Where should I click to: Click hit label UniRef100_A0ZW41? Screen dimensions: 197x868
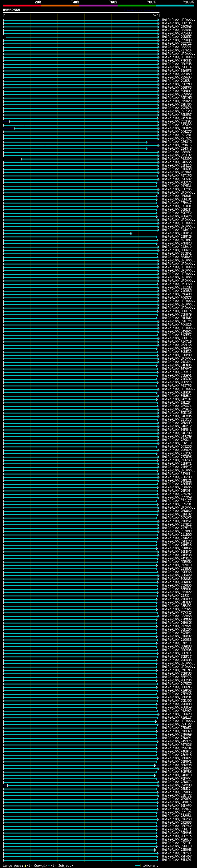tap(177, 172)
